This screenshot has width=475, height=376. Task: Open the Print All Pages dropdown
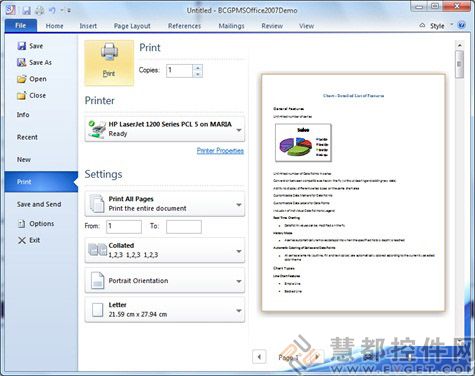point(165,204)
